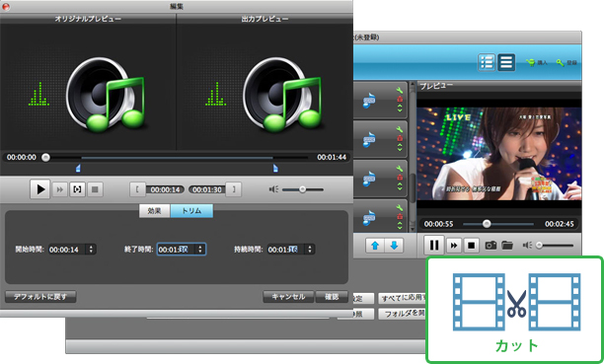Select the first audio file icon in list
The width and height of the screenshot is (604, 364).
369,101
